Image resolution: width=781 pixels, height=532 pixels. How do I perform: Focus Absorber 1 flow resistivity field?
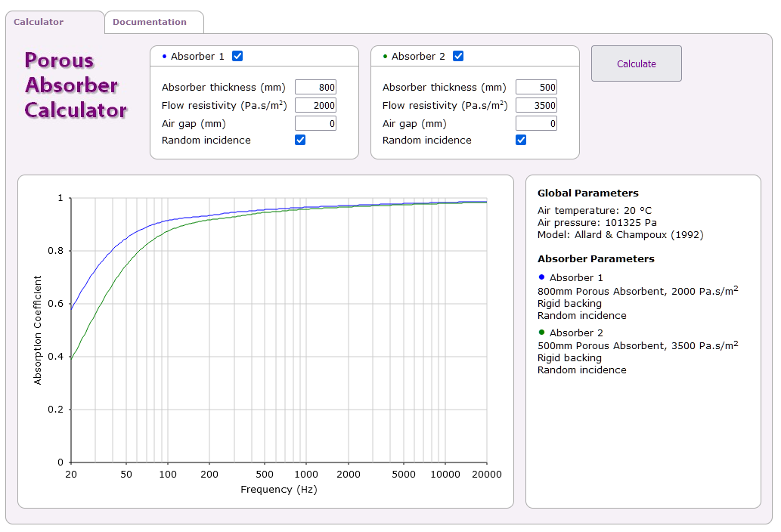coord(315,106)
